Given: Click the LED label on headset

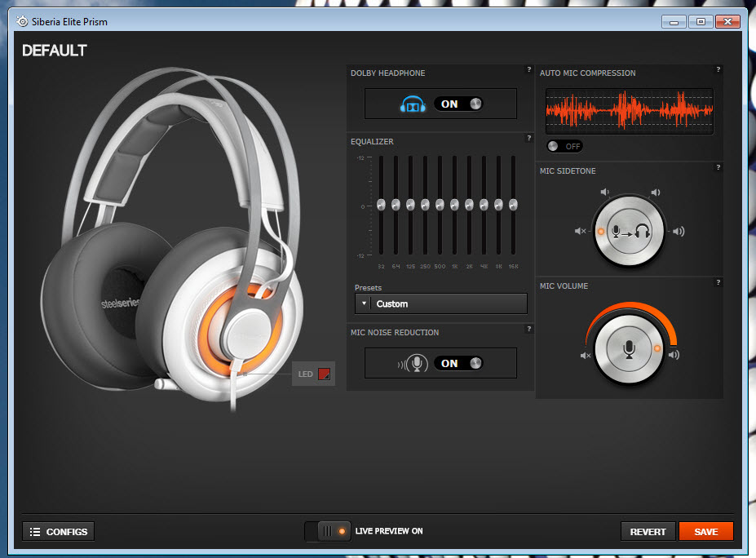Looking at the screenshot, I should point(305,374).
